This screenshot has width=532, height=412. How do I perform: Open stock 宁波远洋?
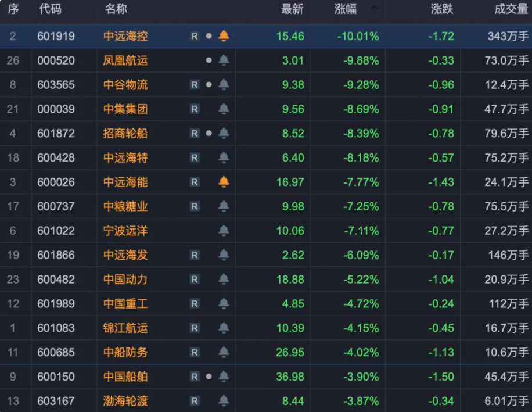[125, 231]
